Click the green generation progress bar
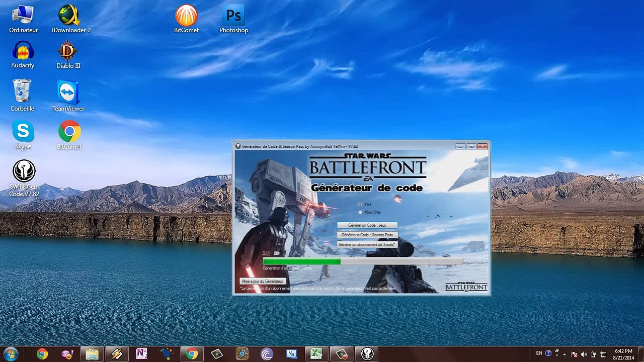644x362 pixels. [x=362, y=261]
